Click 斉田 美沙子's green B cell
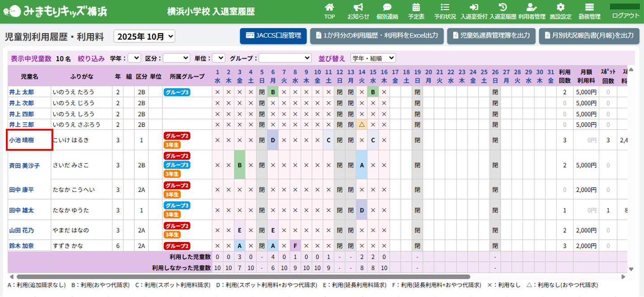The width and height of the screenshot is (644, 297). (240, 165)
